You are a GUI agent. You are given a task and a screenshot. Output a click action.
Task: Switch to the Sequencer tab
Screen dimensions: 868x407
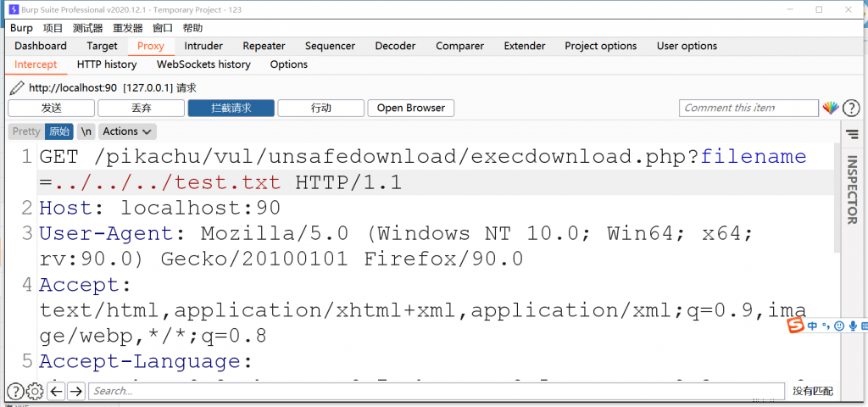coord(330,46)
